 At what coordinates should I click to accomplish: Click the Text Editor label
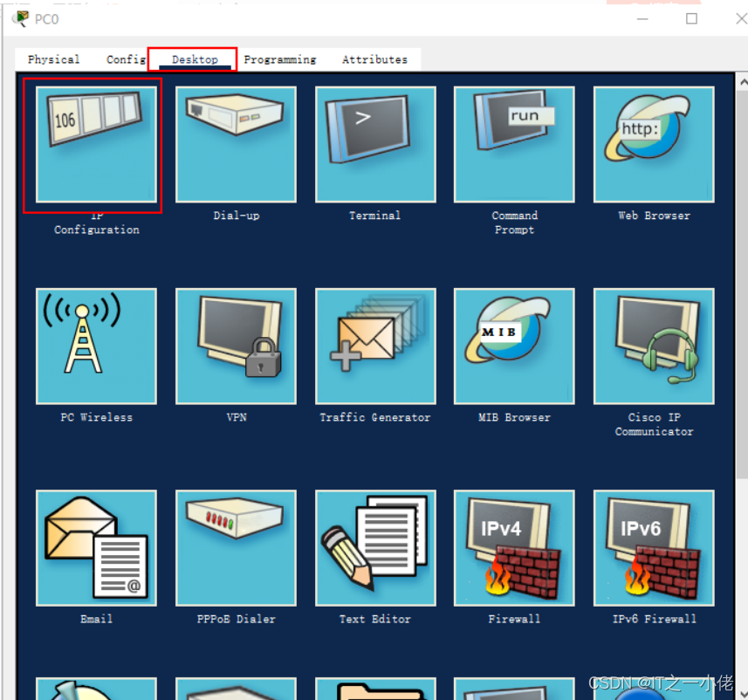tap(375, 620)
